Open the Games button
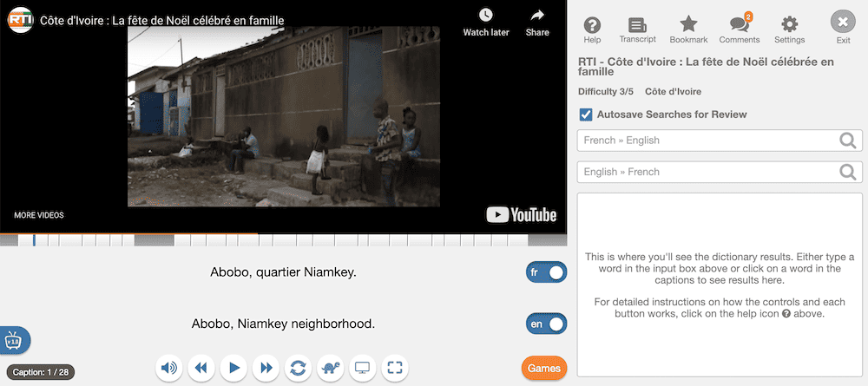This screenshot has width=868, height=386. [544, 369]
